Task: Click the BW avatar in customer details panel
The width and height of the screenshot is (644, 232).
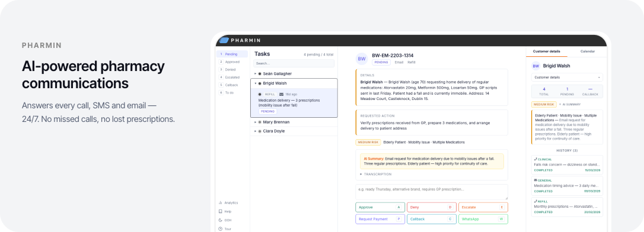Action: coord(535,66)
